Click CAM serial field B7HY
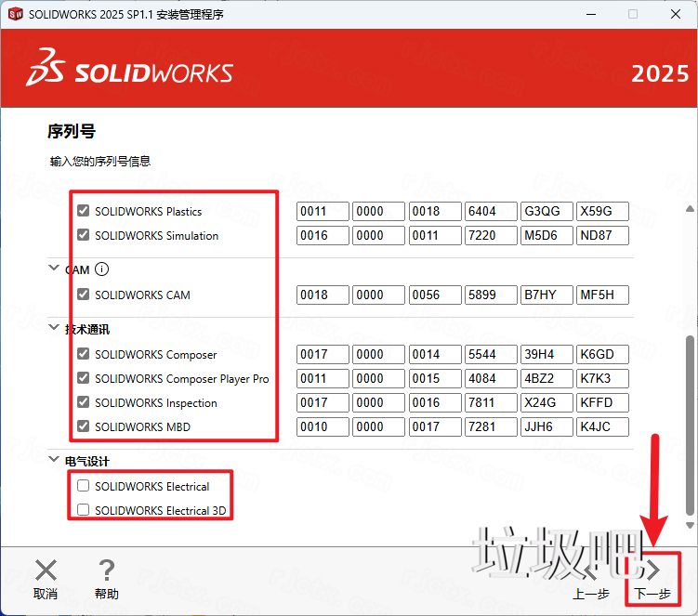 click(547, 295)
